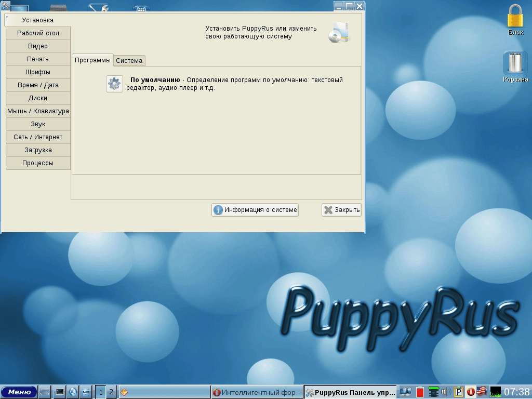Click the yellow P tray icon

pos(459,392)
